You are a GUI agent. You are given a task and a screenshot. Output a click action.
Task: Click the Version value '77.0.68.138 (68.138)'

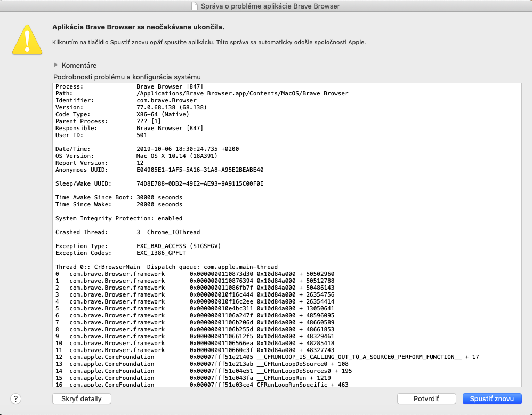tap(171, 107)
